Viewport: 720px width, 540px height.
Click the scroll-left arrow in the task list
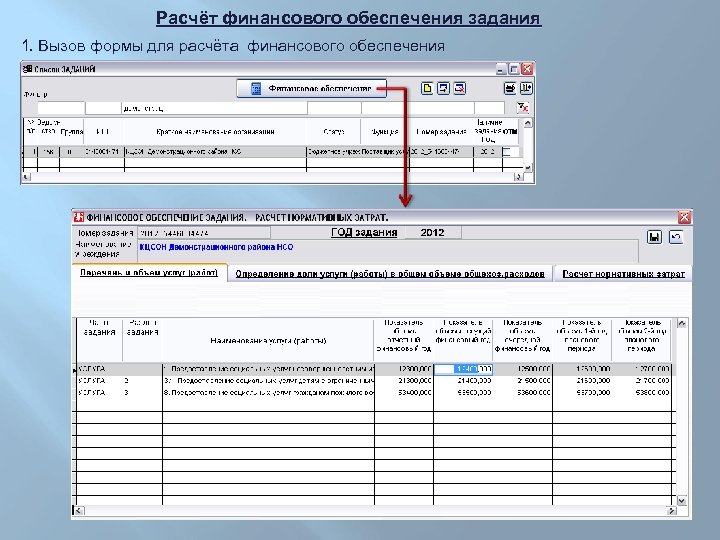(26, 177)
